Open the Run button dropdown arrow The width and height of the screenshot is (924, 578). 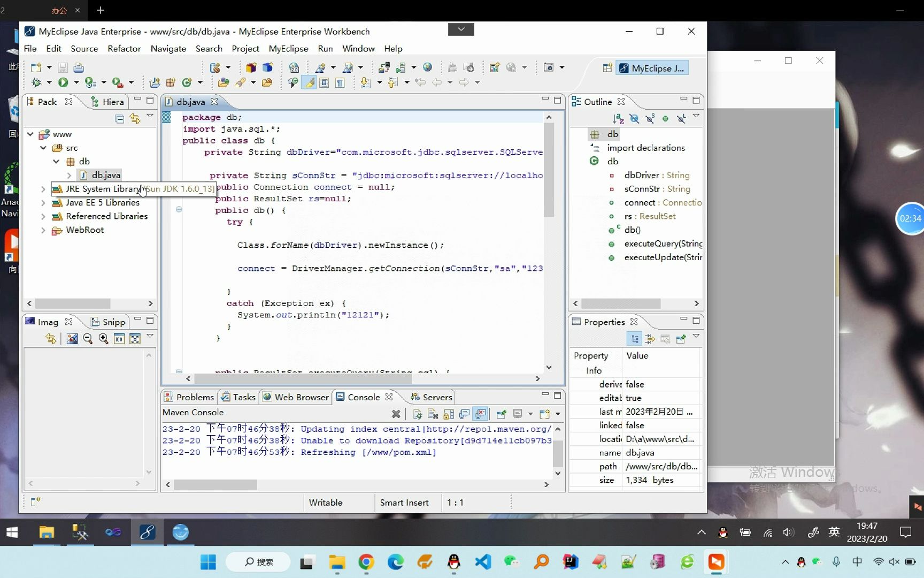point(75,82)
